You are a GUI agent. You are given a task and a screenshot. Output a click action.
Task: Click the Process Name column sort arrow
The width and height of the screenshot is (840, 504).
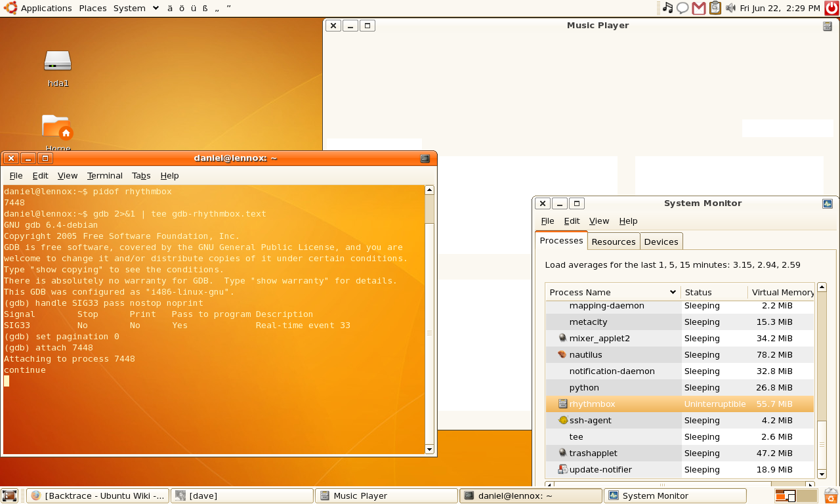pos(673,292)
